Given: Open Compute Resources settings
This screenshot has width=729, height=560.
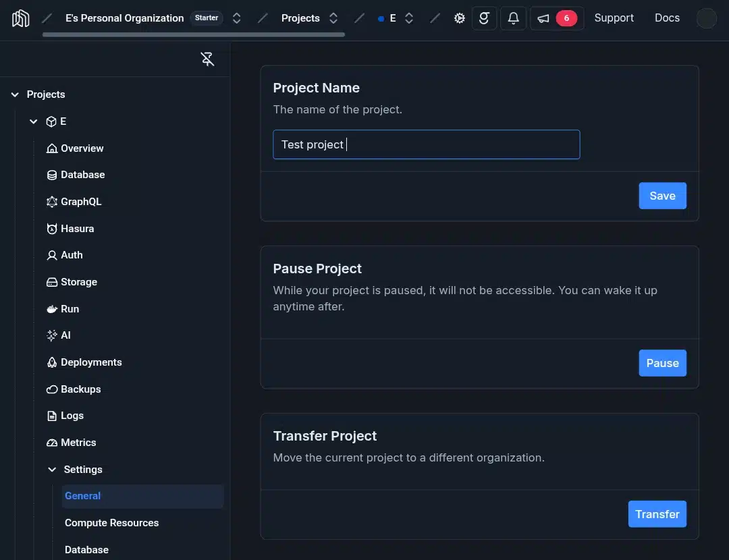Looking at the screenshot, I should pos(111,523).
